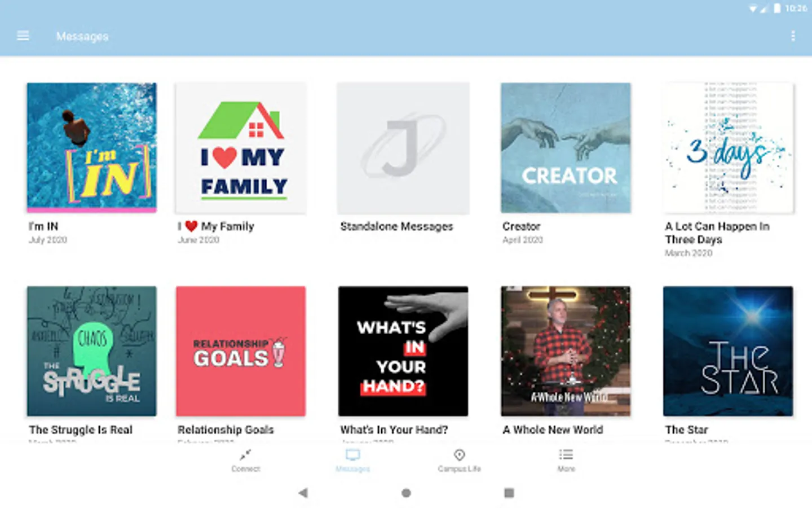Tap the Connect icon in bottom bar

pos(245,455)
